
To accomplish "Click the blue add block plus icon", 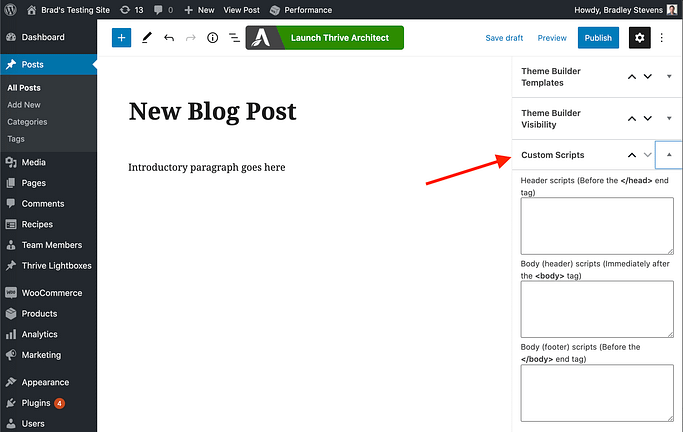I will coord(121,38).
